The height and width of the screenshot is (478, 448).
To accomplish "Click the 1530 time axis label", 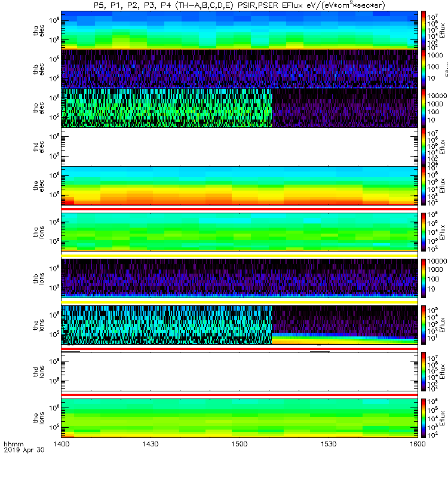I will pos(329,444).
